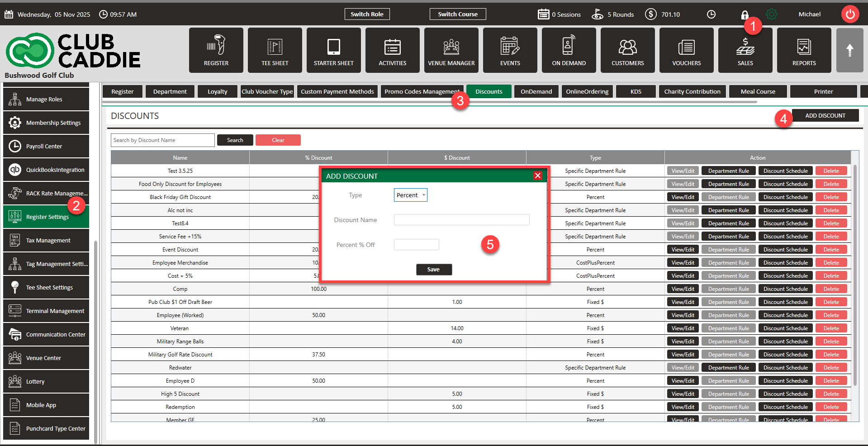Close the Add Discount dialog
This screenshot has height=446, width=868.
pos(537,176)
